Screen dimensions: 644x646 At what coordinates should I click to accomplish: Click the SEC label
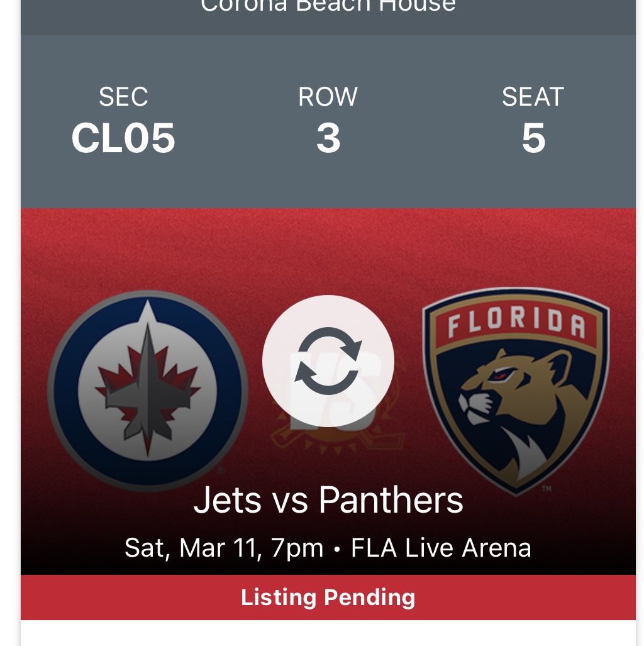point(123,97)
